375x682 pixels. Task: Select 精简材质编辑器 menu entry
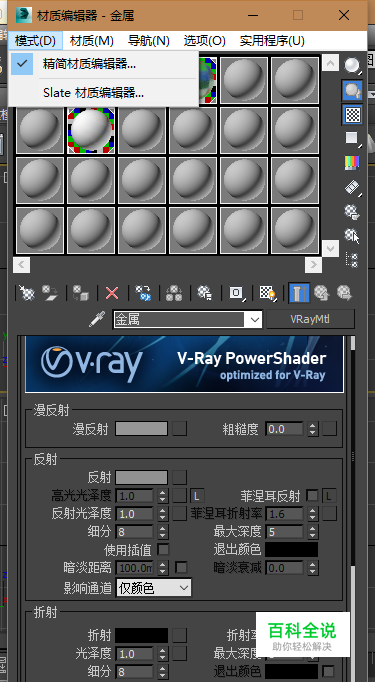pos(104,64)
